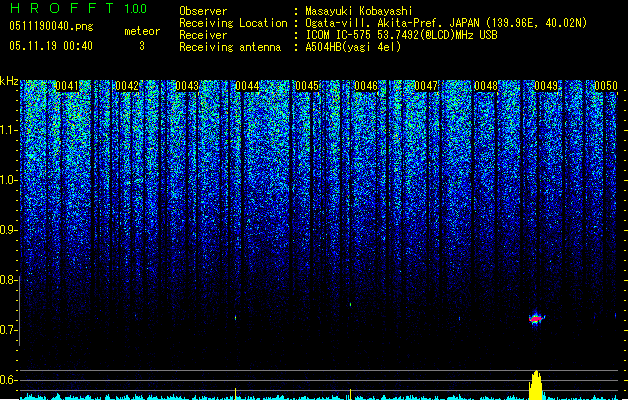Click version number 1.0.0
Image resolution: width=629 pixels, height=400 pixels.
pyautogui.click(x=135, y=9)
